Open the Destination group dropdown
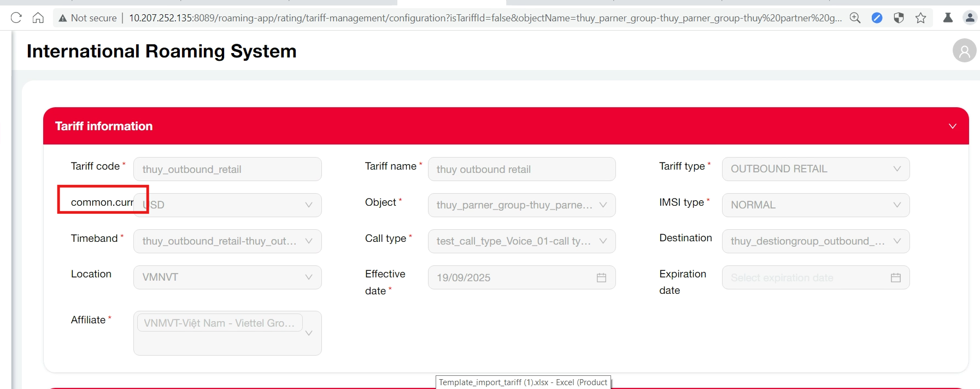This screenshot has width=980, height=389. [815, 241]
